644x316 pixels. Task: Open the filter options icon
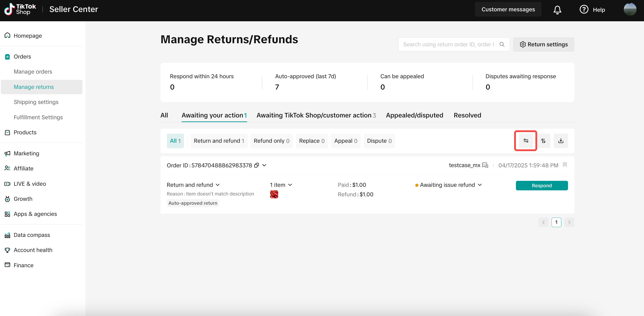point(526,141)
